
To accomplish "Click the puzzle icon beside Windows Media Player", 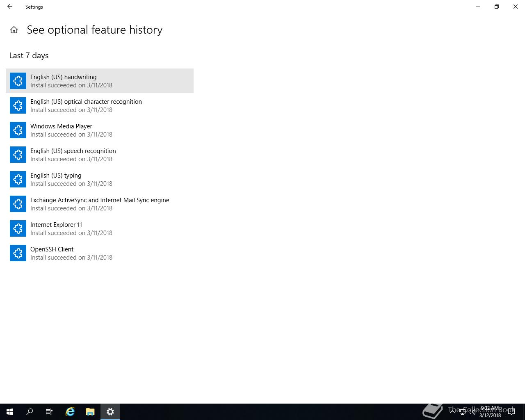I will [x=18, y=130].
